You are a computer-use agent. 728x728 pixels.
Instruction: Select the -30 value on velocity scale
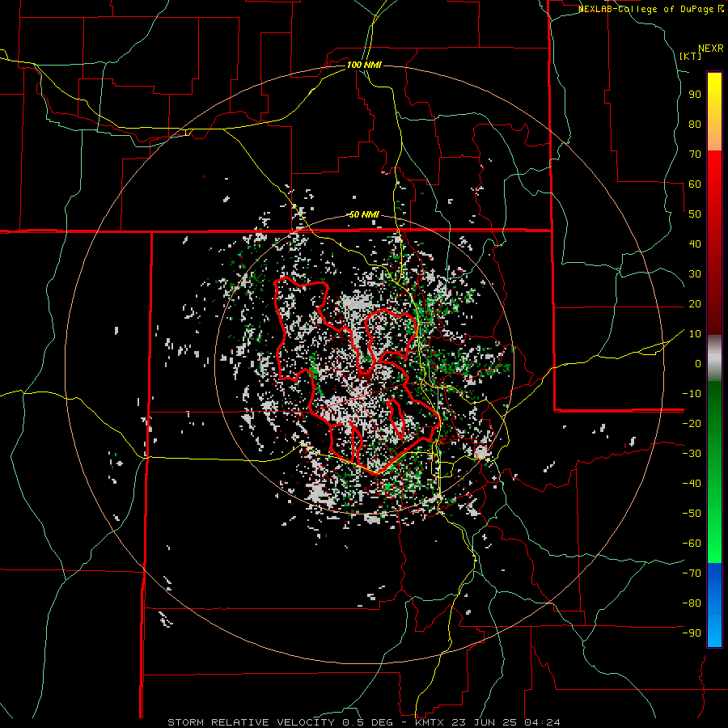[692, 454]
